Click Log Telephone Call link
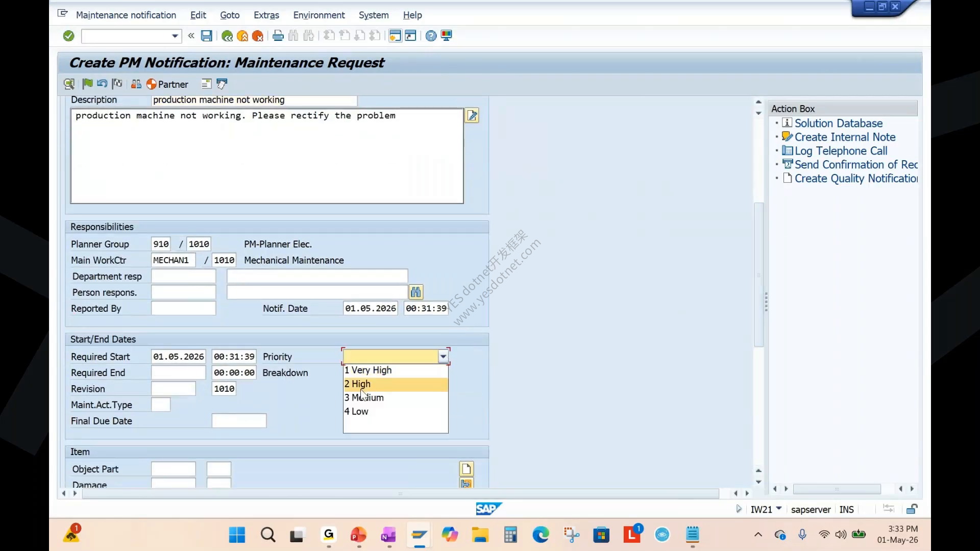The width and height of the screenshot is (980, 551). [841, 151]
